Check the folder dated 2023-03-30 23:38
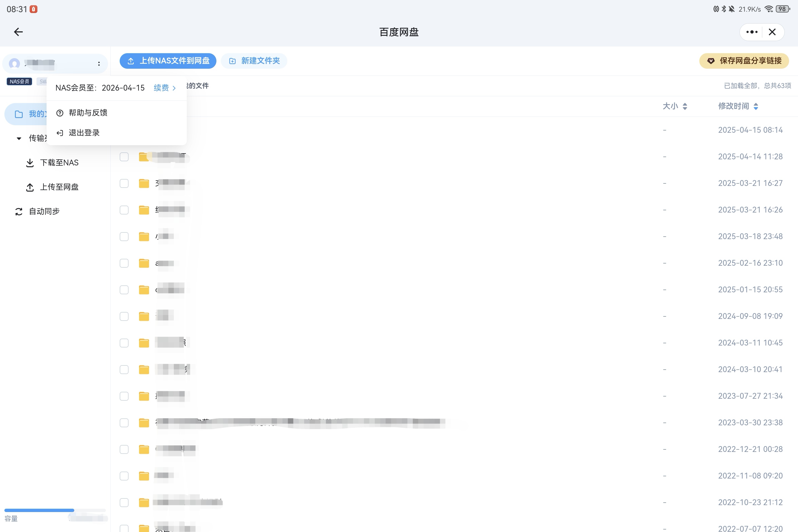Viewport: 798px width, 532px height. 124,423
